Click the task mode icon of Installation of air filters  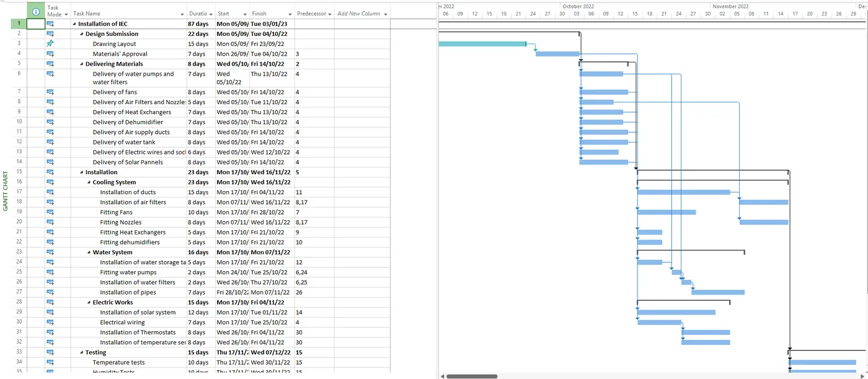tap(50, 202)
